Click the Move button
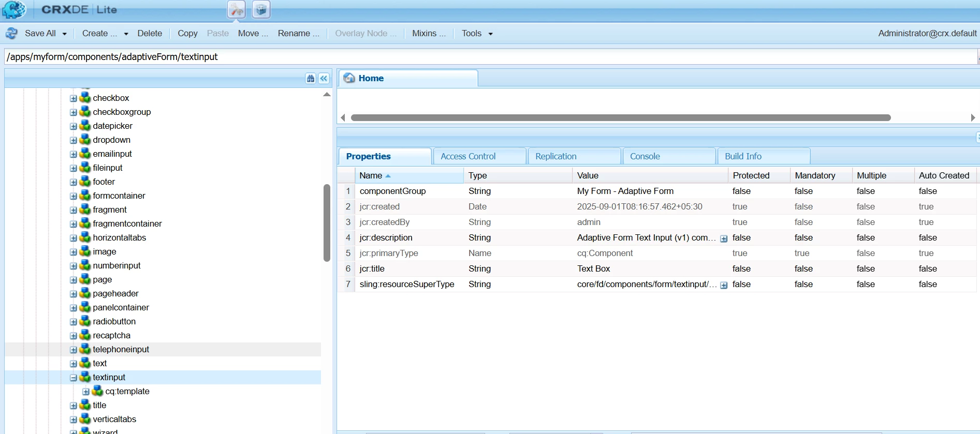The width and height of the screenshot is (980, 434). (x=253, y=33)
